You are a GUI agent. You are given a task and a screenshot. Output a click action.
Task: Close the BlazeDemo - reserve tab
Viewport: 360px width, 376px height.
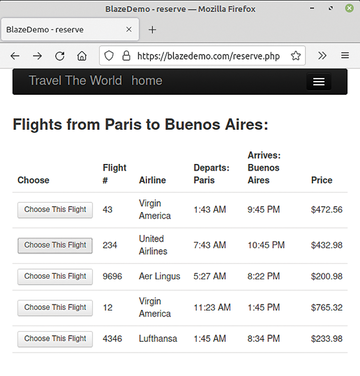pos(129,29)
